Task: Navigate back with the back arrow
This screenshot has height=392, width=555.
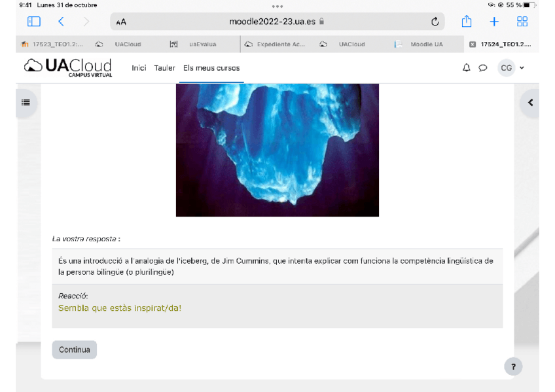Action: coord(62,21)
